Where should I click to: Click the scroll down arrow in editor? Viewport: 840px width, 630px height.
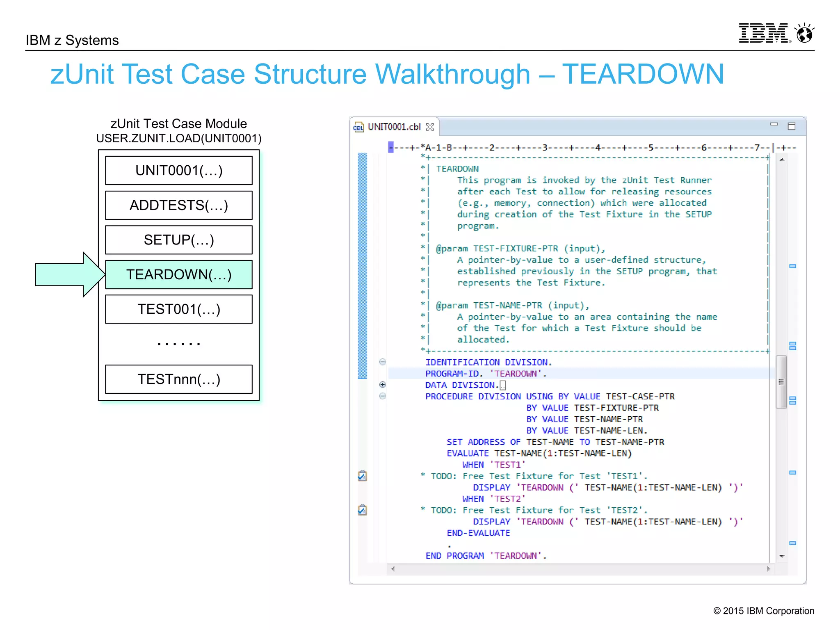pos(782,557)
